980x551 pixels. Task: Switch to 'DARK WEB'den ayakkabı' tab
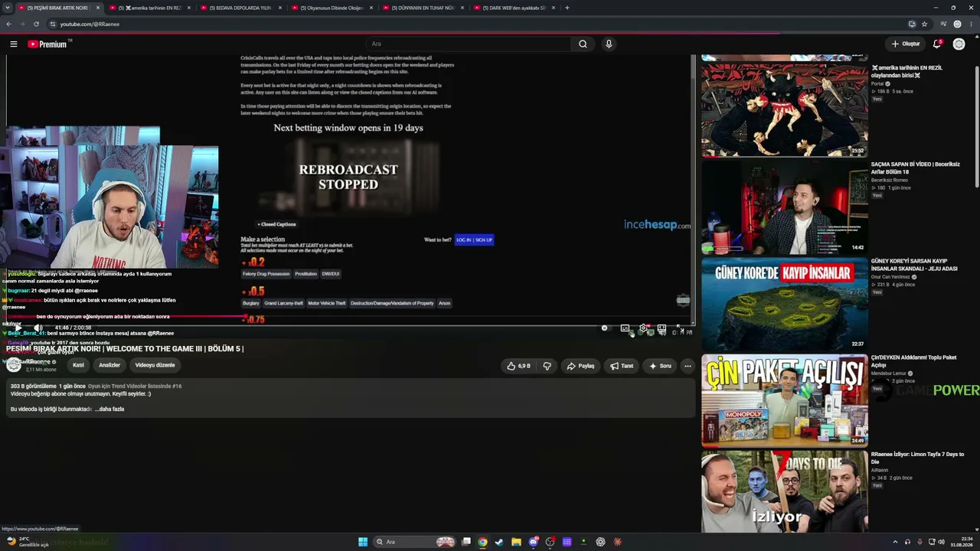[x=513, y=8]
